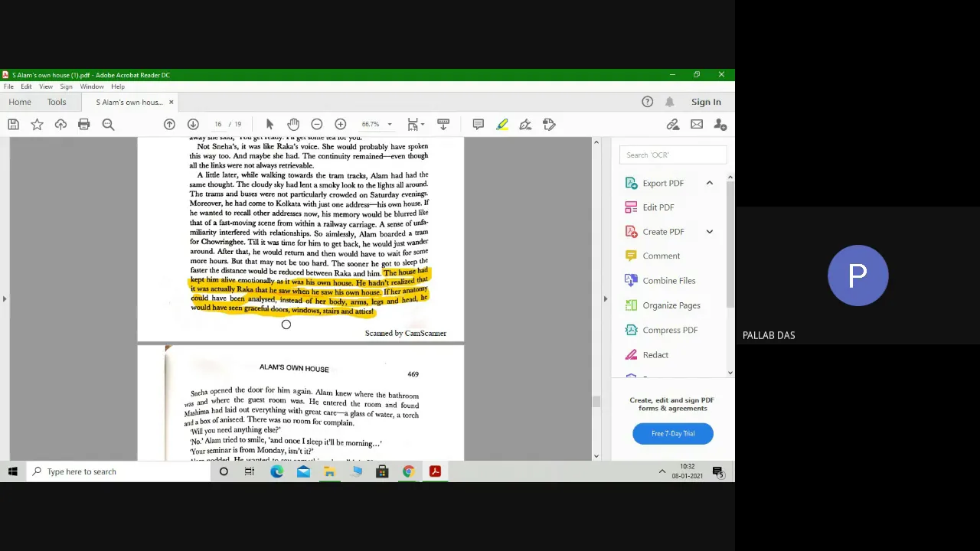This screenshot has width=980, height=551.
Task: Collapse the right tools pane arrow
Action: coord(606,298)
